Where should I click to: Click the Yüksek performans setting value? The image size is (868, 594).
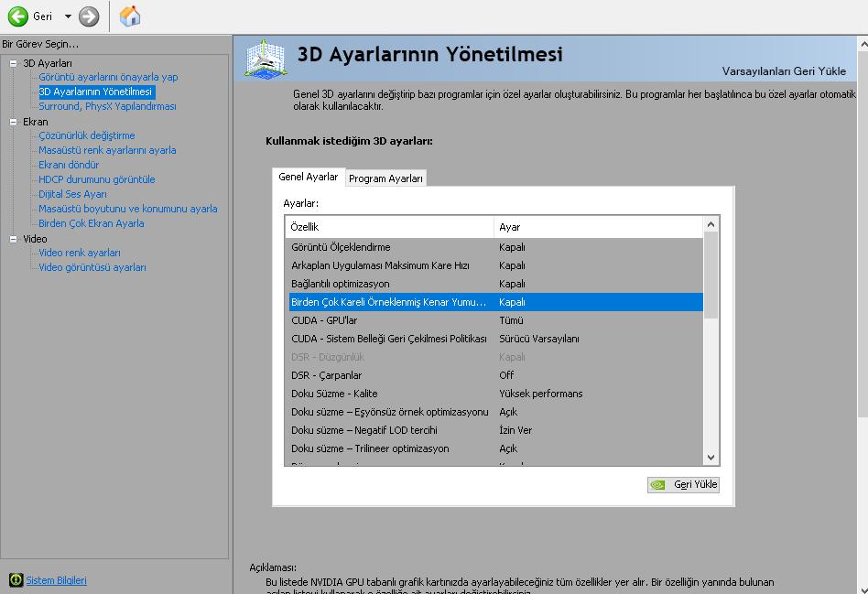[541, 394]
